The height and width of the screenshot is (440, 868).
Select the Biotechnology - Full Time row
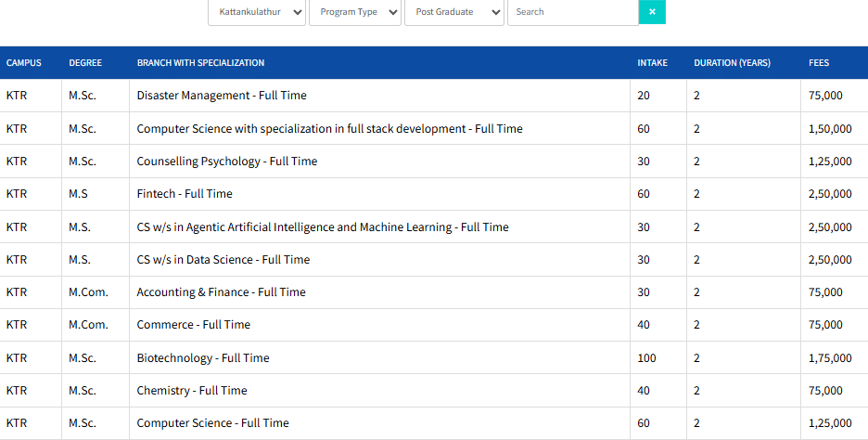[202, 358]
